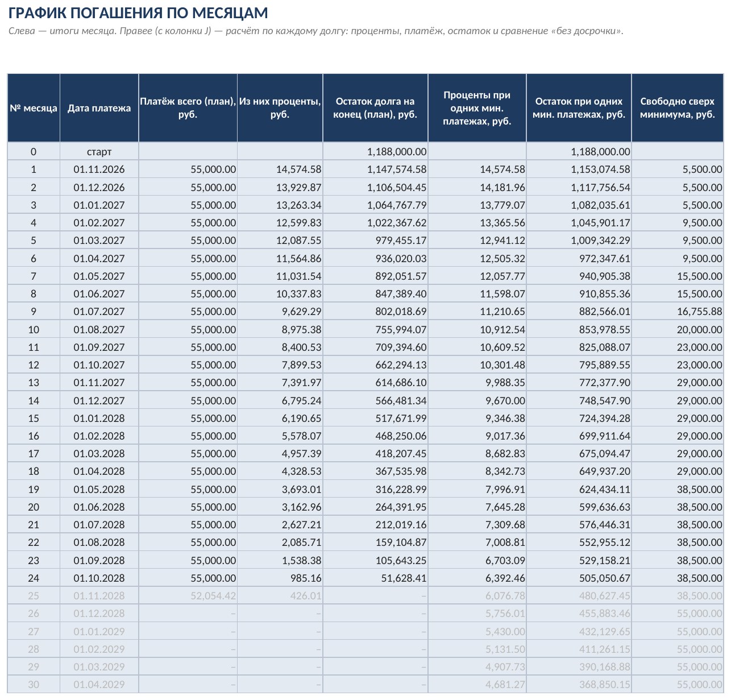
Task: Select the balance cell "468,250.06"
Action: (375, 436)
